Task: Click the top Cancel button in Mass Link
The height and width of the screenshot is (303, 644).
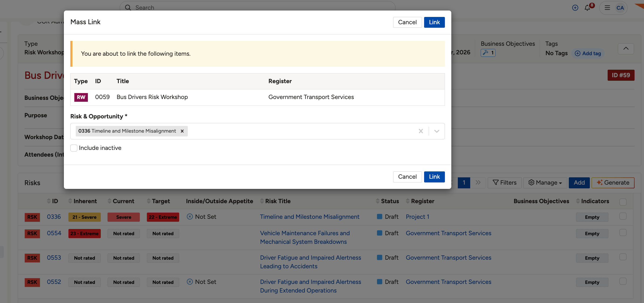Action: tap(407, 22)
